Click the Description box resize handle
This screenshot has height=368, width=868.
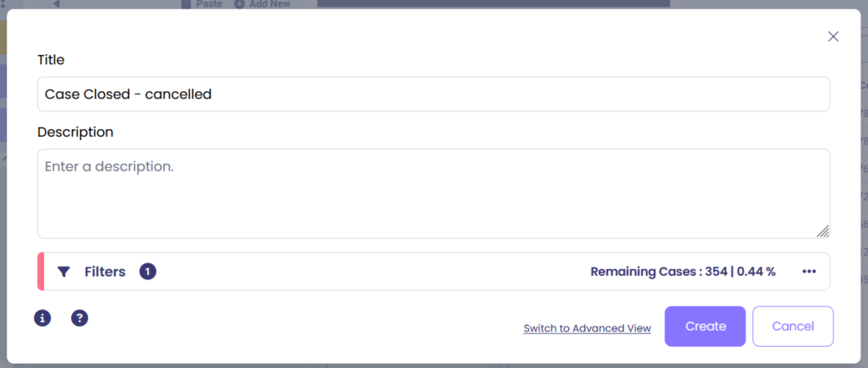pyautogui.click(x=822, y=231)
